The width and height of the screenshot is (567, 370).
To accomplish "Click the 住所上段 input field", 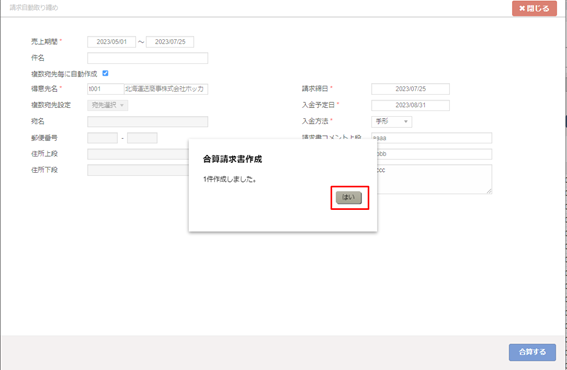I will tap(138, 154).
